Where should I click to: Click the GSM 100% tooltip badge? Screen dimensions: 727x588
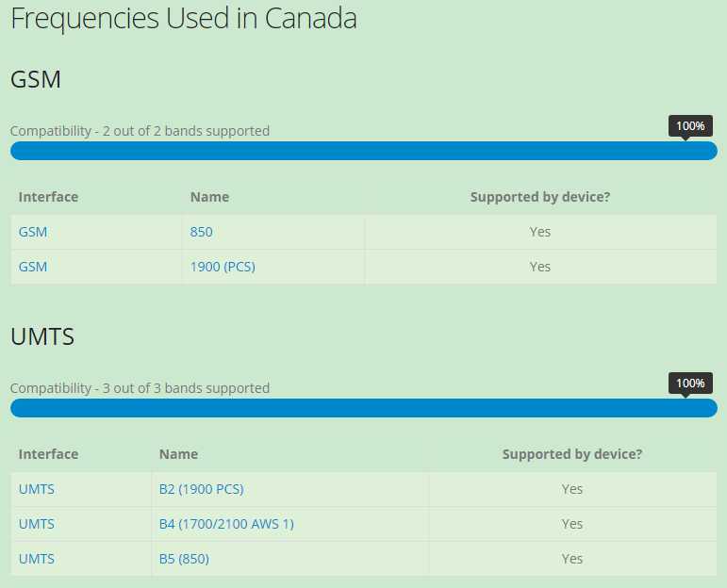tap(690, 125)
